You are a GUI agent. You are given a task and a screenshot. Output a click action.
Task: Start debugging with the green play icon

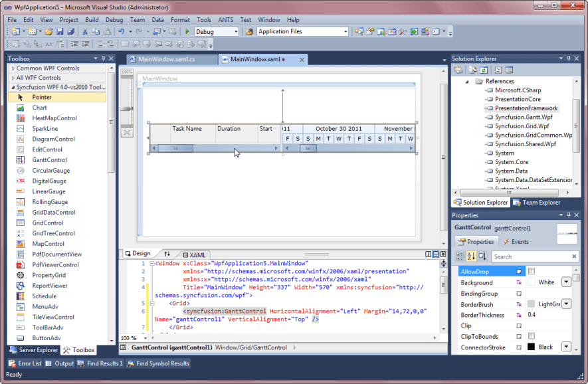[187, 31]
